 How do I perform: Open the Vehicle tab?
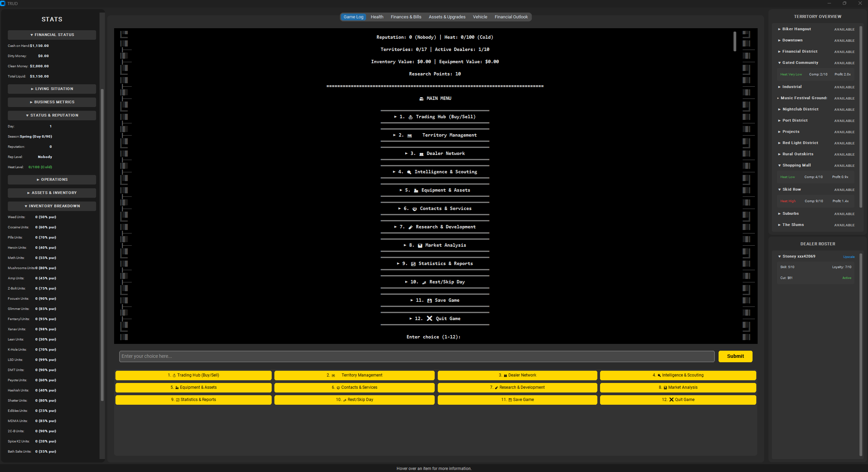click(x=480, y=17)
